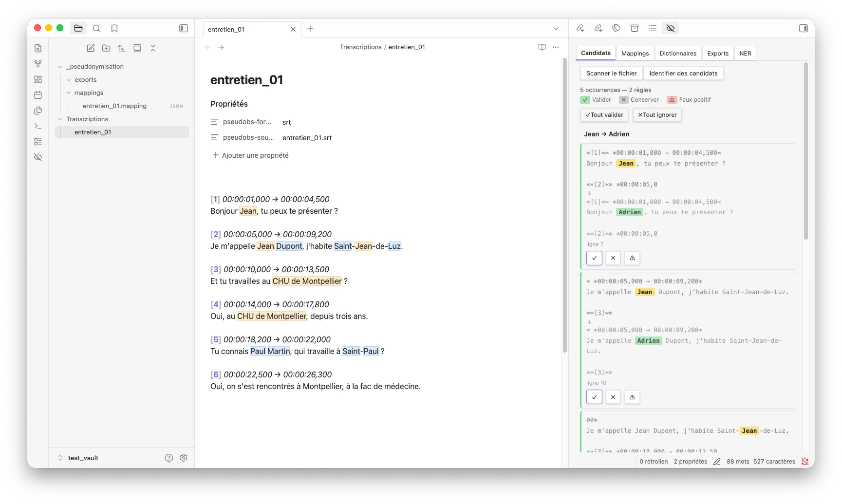Viewport: 842px width, 504px height.
Task: Open a new tab with plus
Action: (310, 29)
